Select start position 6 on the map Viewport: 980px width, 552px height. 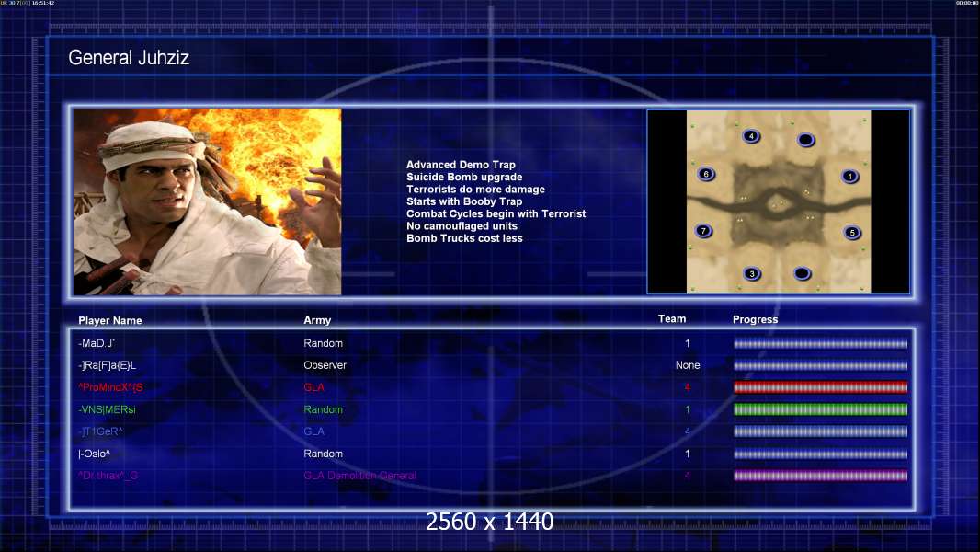(706, 174)
